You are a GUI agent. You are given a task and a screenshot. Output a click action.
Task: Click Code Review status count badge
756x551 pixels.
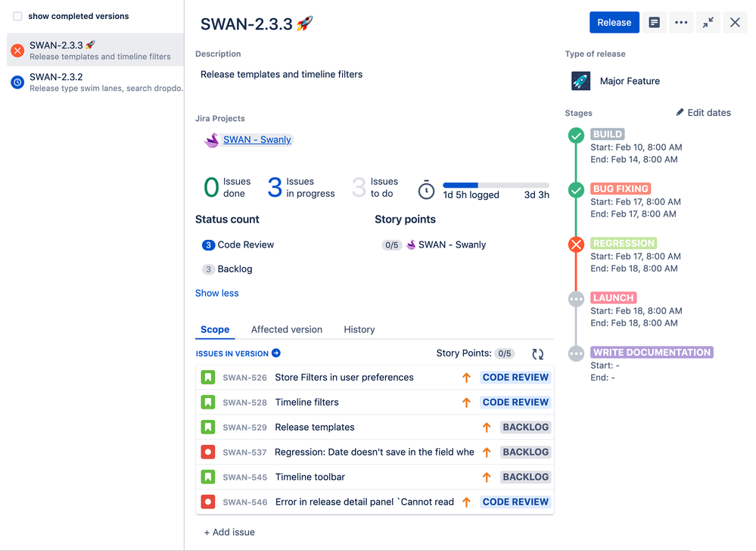(208, 245)
